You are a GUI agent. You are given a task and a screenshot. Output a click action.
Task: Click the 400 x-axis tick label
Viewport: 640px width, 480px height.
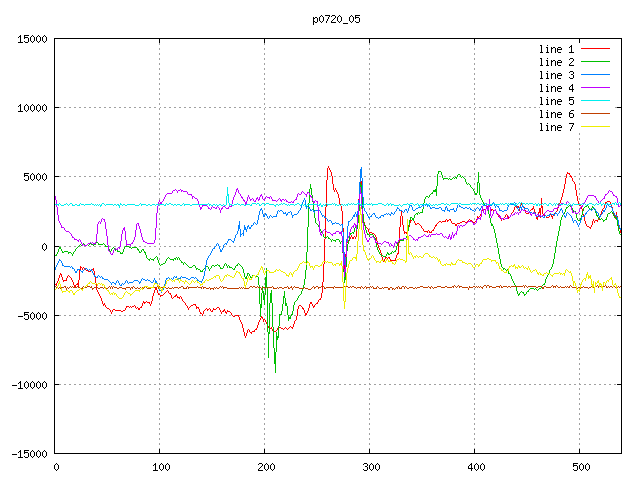pyautogui.click(x=475, y=467)
